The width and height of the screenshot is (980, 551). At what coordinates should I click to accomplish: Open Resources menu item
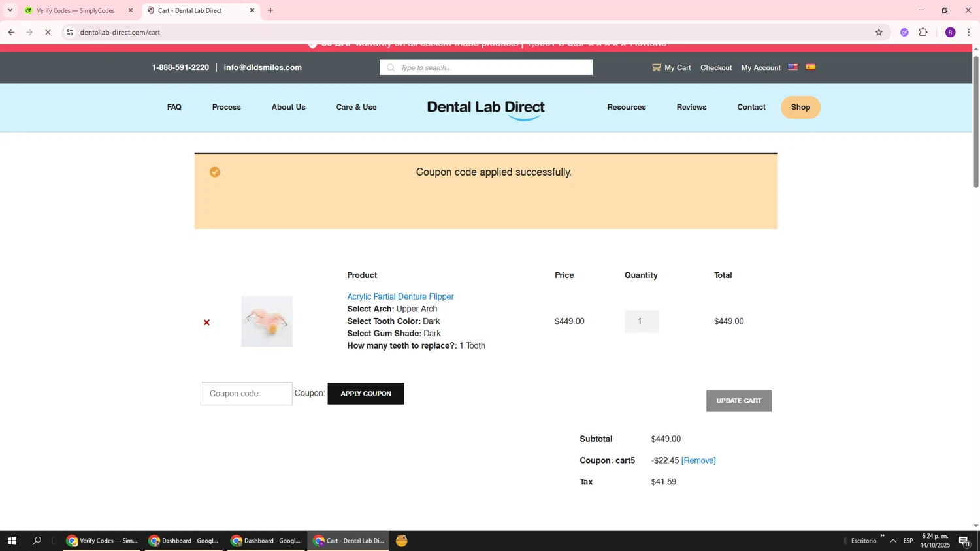pyautogui.click(x=627, y=107)
